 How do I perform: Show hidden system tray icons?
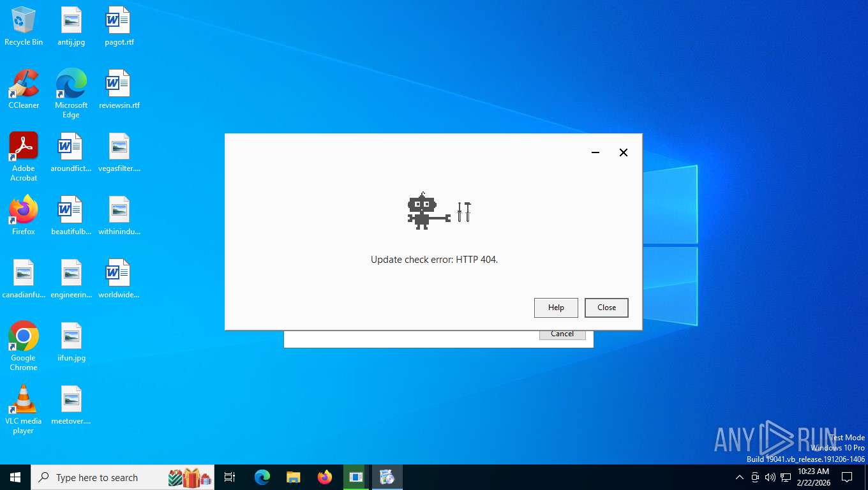[x=740, y=477]
